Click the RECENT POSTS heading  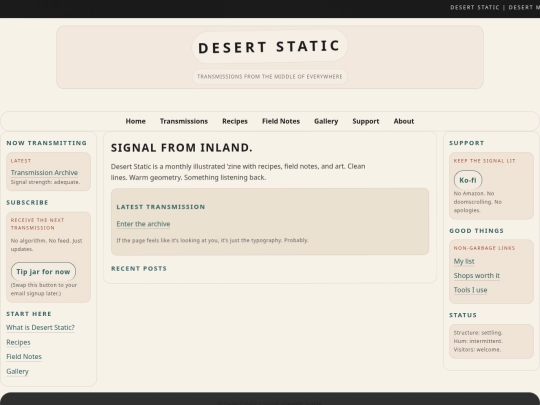click(139, 269)
